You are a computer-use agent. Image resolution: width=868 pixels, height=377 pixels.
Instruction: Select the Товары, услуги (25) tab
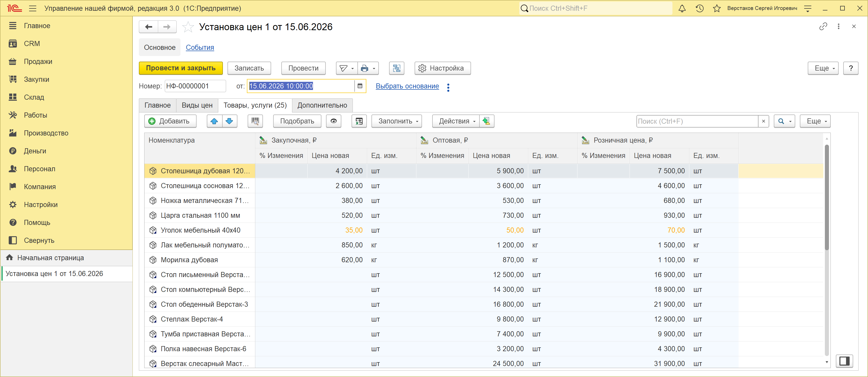pos(255,106)
